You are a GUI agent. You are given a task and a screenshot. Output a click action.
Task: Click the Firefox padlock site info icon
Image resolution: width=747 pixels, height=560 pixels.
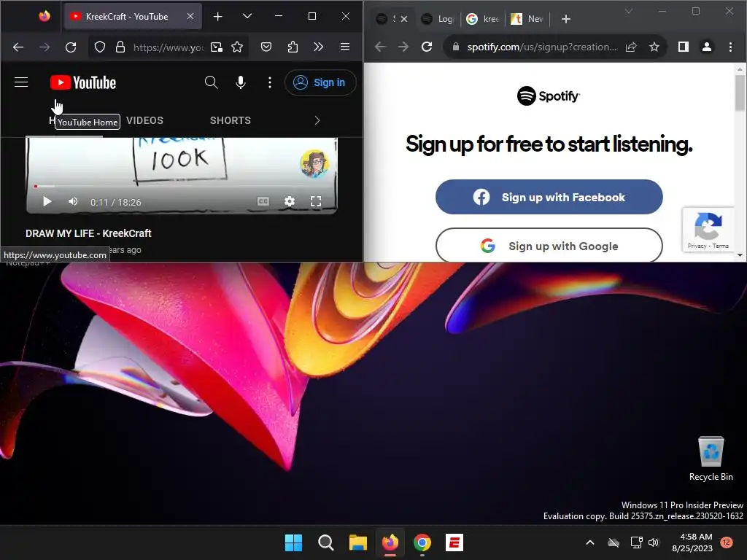coord(120,47)
